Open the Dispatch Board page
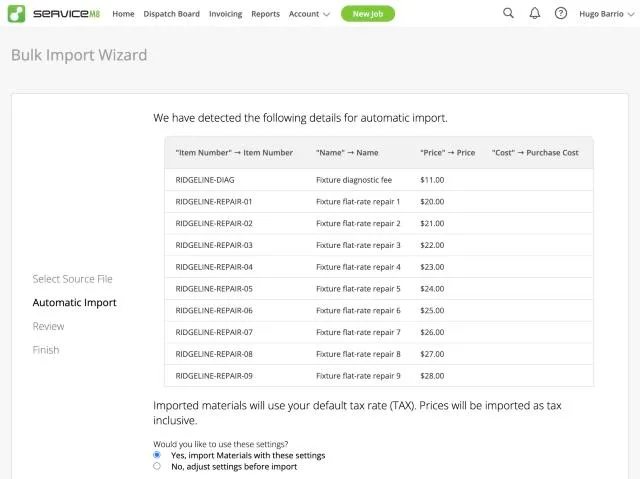Image resolution: width=640 pixels, height=479 pixels. coord(171,14)
